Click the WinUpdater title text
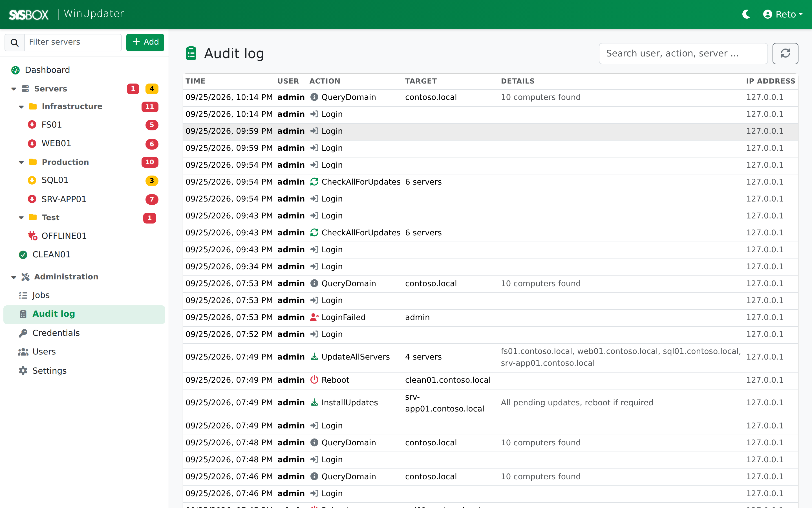 click(x=94, y=14)
